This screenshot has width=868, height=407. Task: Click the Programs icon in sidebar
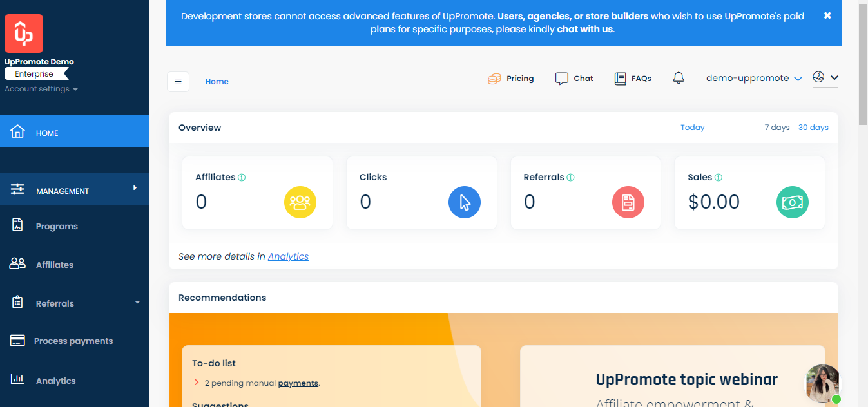[17, 225]
